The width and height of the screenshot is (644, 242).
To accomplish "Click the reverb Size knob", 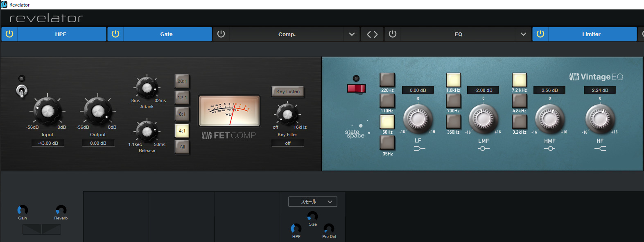I will point(312,216).
